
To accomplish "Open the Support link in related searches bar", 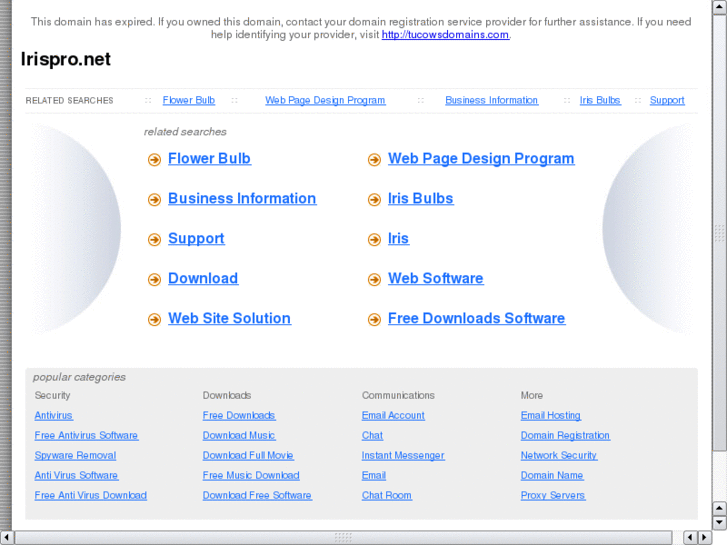I will point(667,100).
